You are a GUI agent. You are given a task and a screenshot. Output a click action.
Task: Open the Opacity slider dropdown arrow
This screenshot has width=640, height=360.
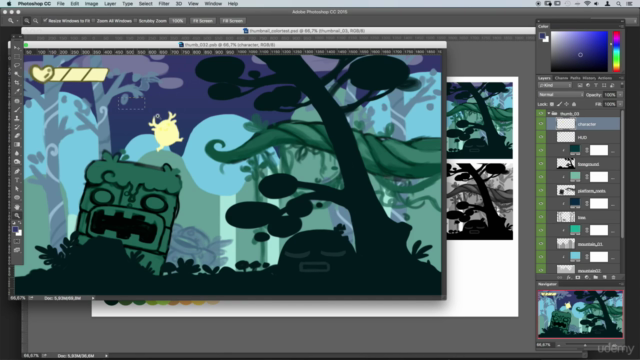620,95
